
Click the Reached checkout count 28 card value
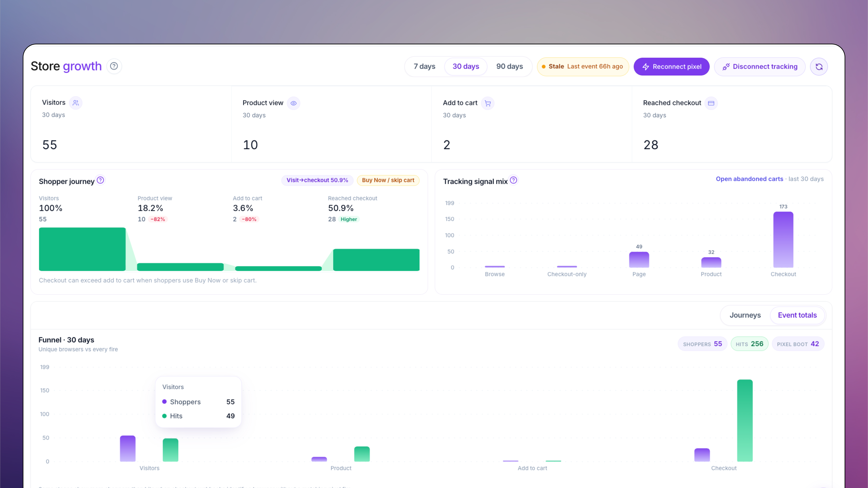pos(651,145)
